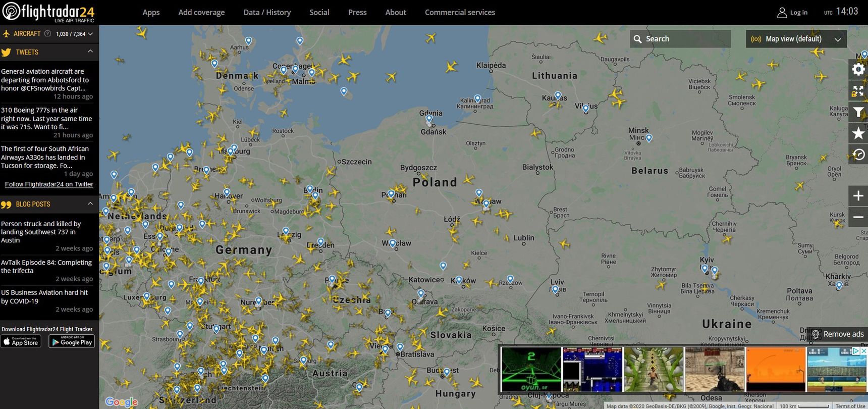This screenshot has width=868, height=409.
Task: Click the UTC 14:03 clock
Action: point(841,12)
